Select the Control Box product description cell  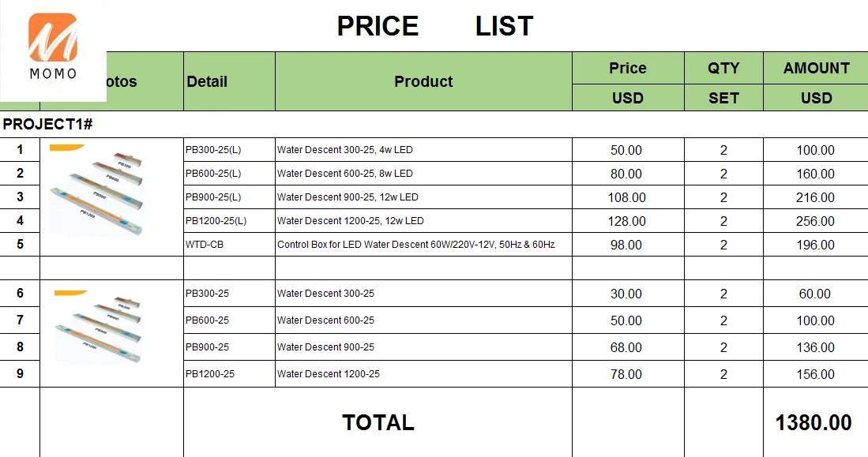coord(416,245)
